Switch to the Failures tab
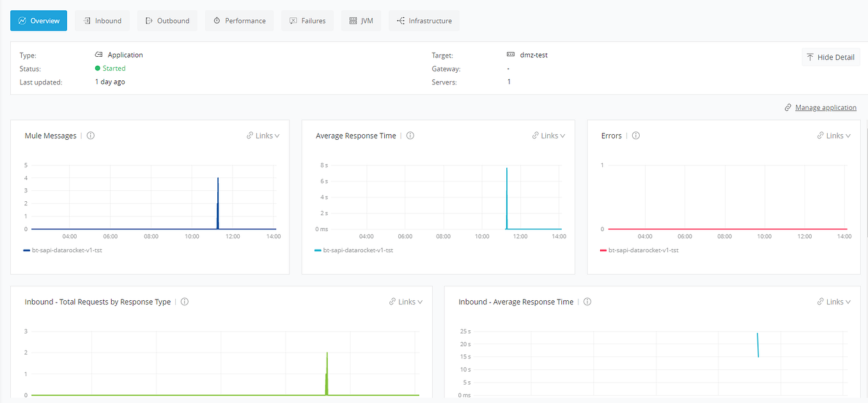 click(x=307, y=20)
